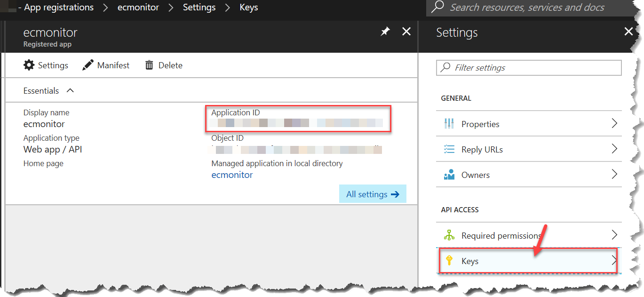
Task: Click the ecmonitor display name value
Action: coord(44,124)
